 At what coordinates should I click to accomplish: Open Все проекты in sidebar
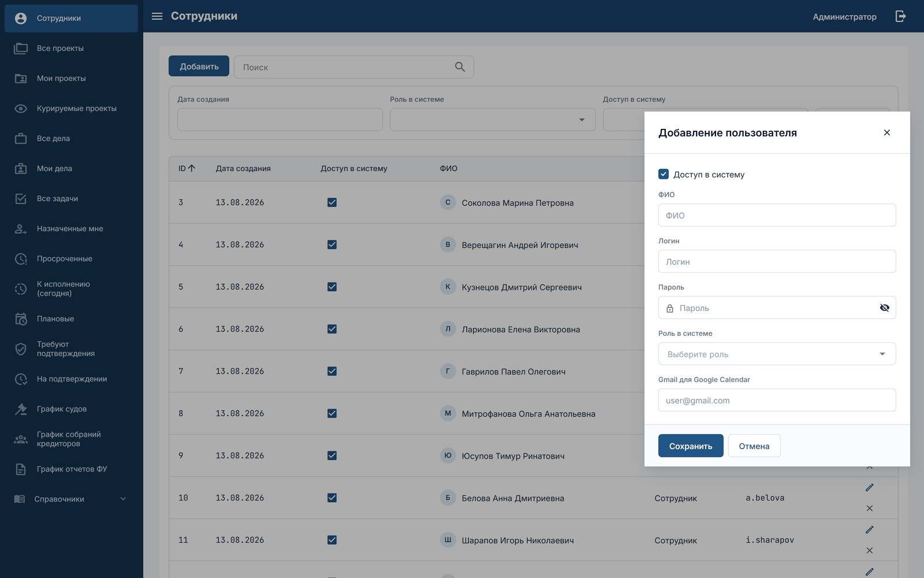click(x=71, y=49)
